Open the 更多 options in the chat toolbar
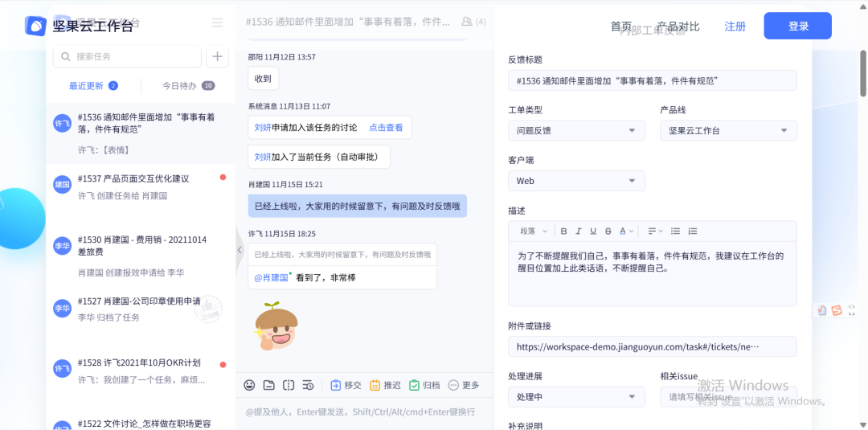Screen dimensions: 868x430 click(464, 385)
